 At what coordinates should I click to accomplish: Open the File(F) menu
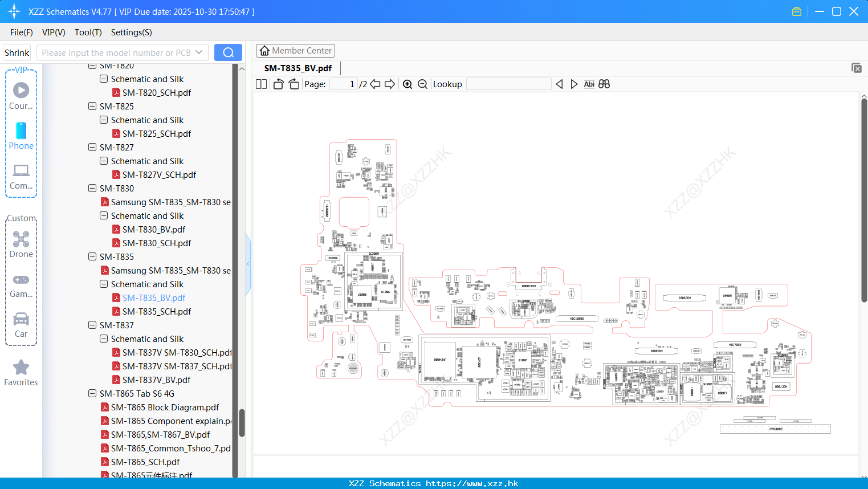click(x=22, y=32)
